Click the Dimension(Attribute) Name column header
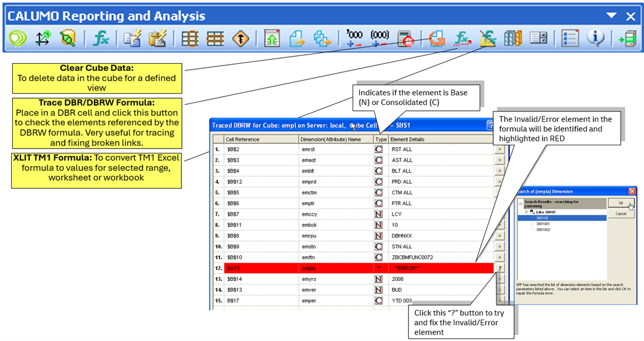Image resolution: width=644 pixels, height=341 pixels. (335, 139)
